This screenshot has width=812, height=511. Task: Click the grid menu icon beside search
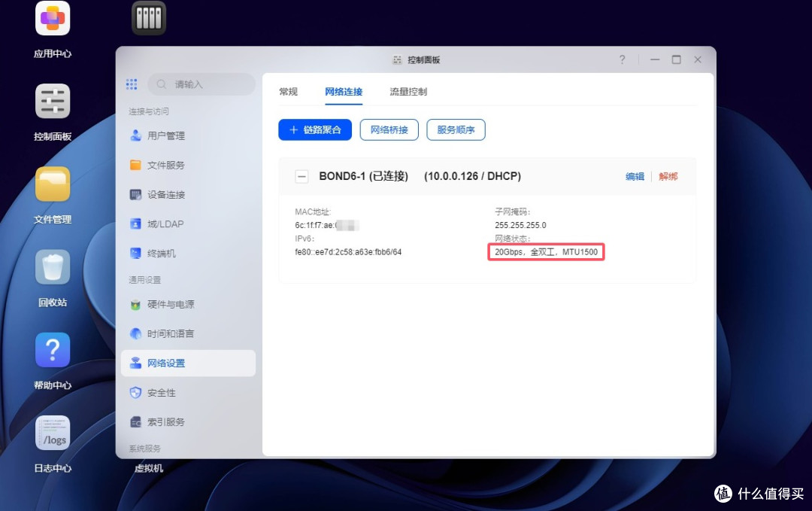pos(132,84)
